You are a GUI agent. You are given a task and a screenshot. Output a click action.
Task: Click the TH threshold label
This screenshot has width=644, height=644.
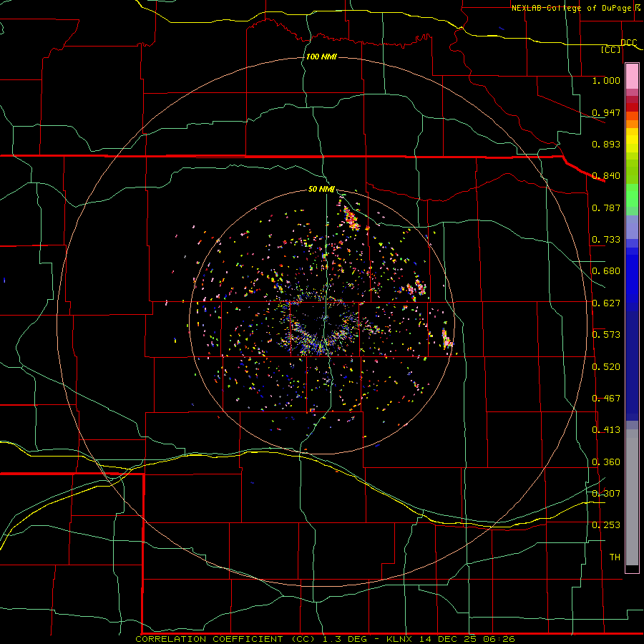click(x=615, y=557)
